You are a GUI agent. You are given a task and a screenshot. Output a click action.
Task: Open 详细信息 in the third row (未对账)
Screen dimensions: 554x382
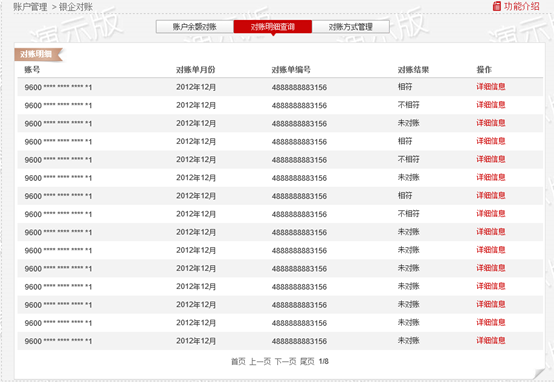pos(491,123)
